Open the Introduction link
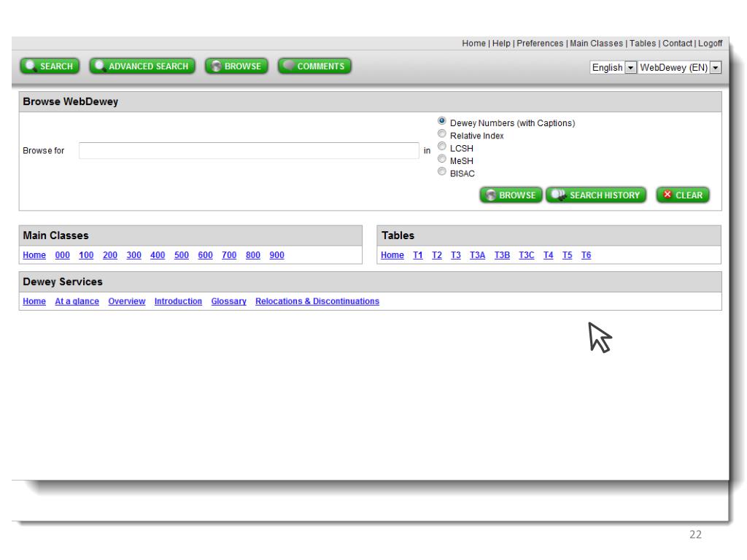This screenshot has width=747, height=560. 178,301
